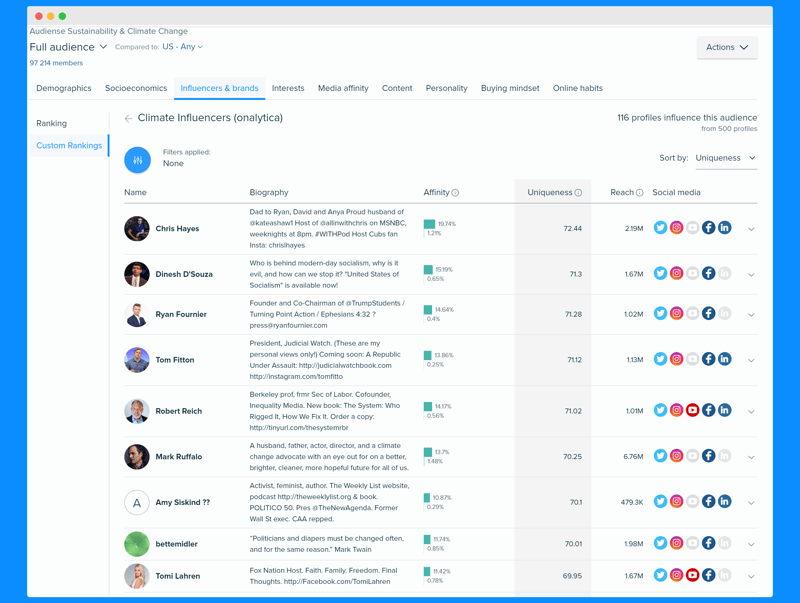800x603 pixels.
Task: Open Chris Hayes Facebook icon
Action: 709,228
